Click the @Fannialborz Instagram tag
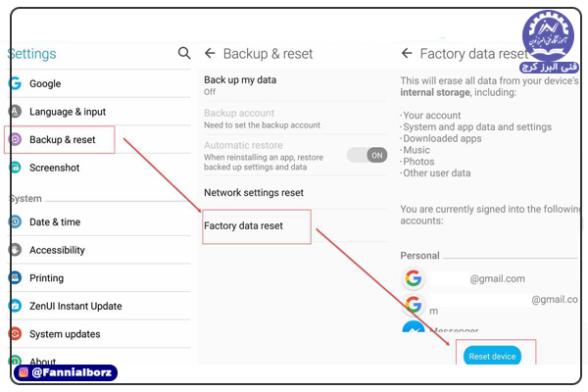Screen dimensions: 588x392 (66, 372)
